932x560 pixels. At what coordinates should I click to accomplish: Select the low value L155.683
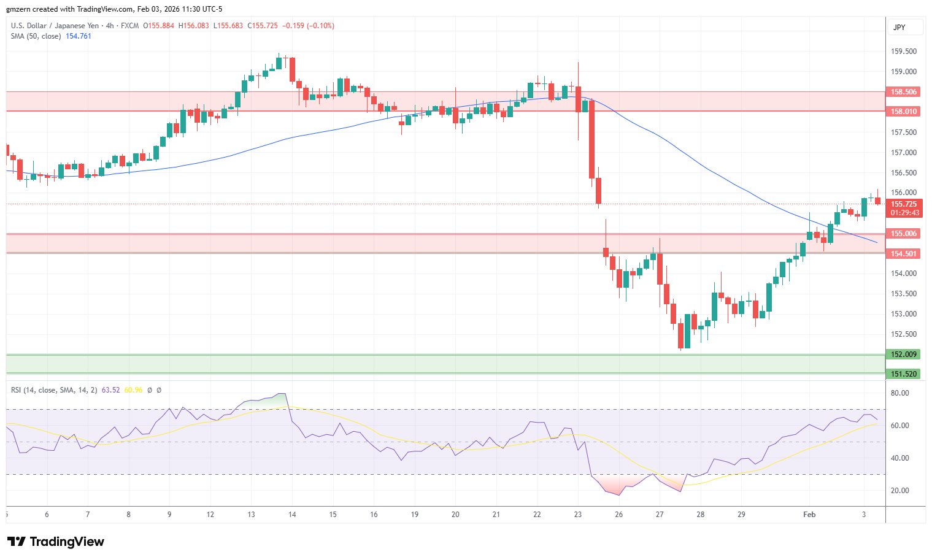tap(228, 26)
